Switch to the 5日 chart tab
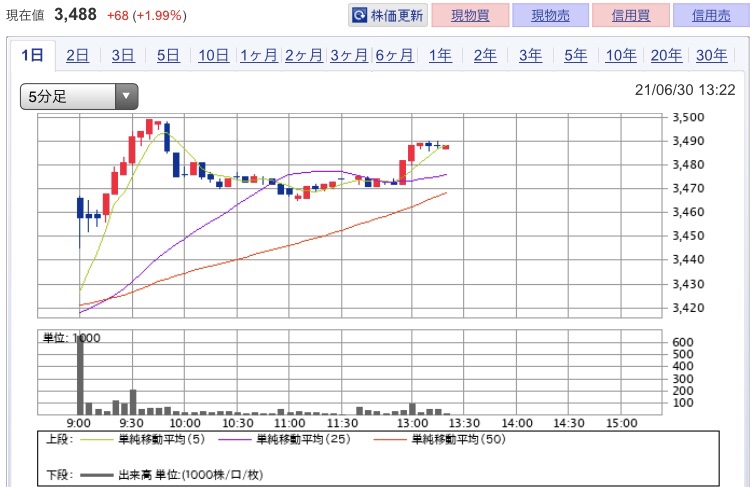Viewport: 750px width, 487px height. (x=168, y=55)
